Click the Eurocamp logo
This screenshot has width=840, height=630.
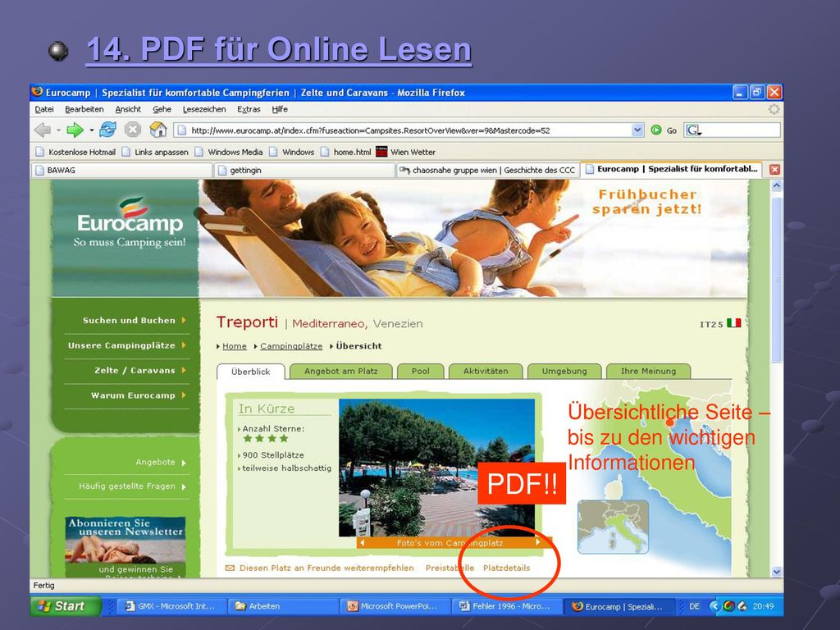tap(129, 222)
